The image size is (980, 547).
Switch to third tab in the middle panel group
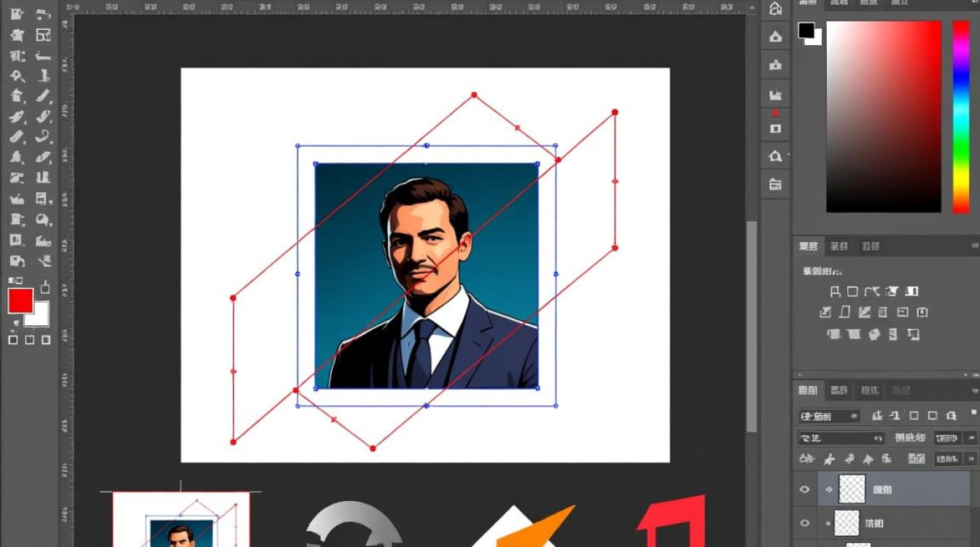(x=870, y=247)
